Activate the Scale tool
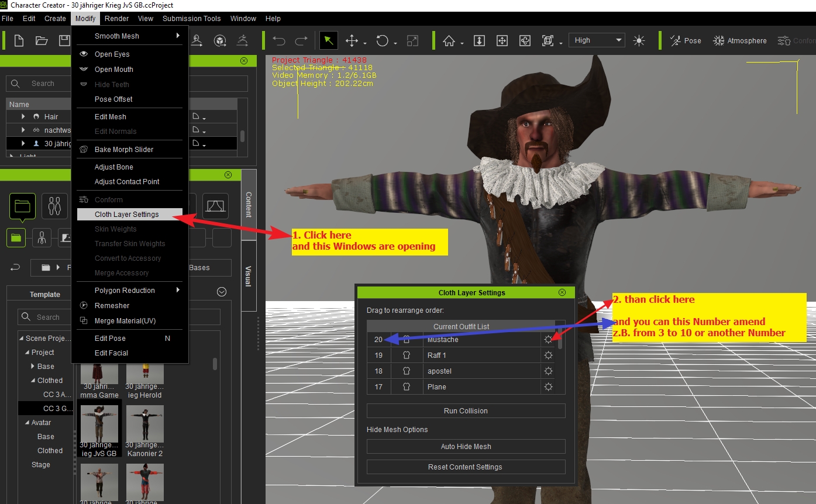The image size is (816, 504). click(412, 40)
